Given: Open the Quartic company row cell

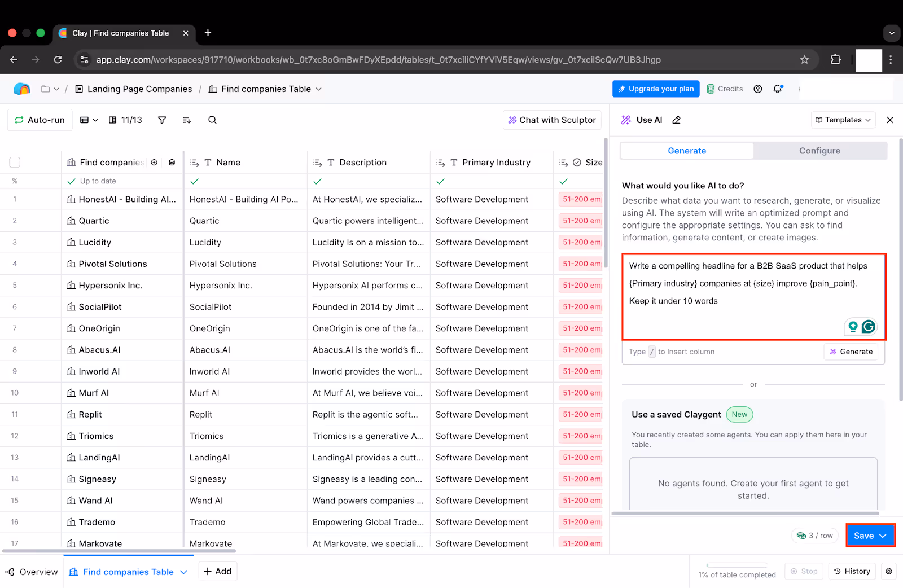Looking at the screenshot, I should click(x=122, y=221).
